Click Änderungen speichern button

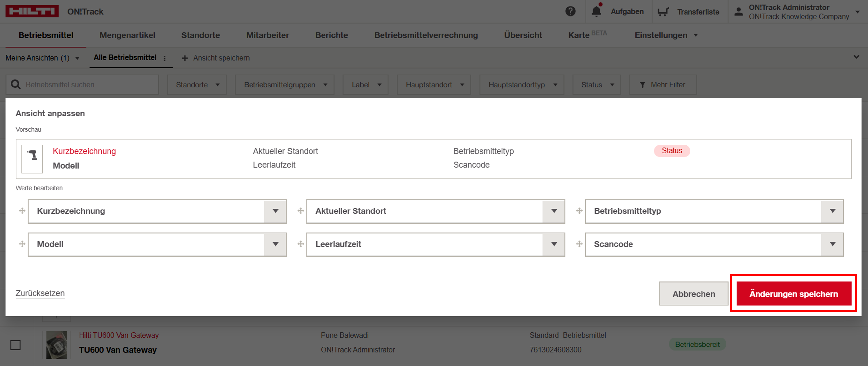point(794,294)
